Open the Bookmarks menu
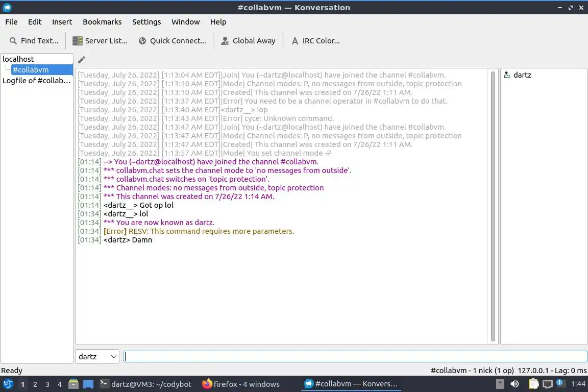This screenshot has width=588, height=392. (102, 22)
